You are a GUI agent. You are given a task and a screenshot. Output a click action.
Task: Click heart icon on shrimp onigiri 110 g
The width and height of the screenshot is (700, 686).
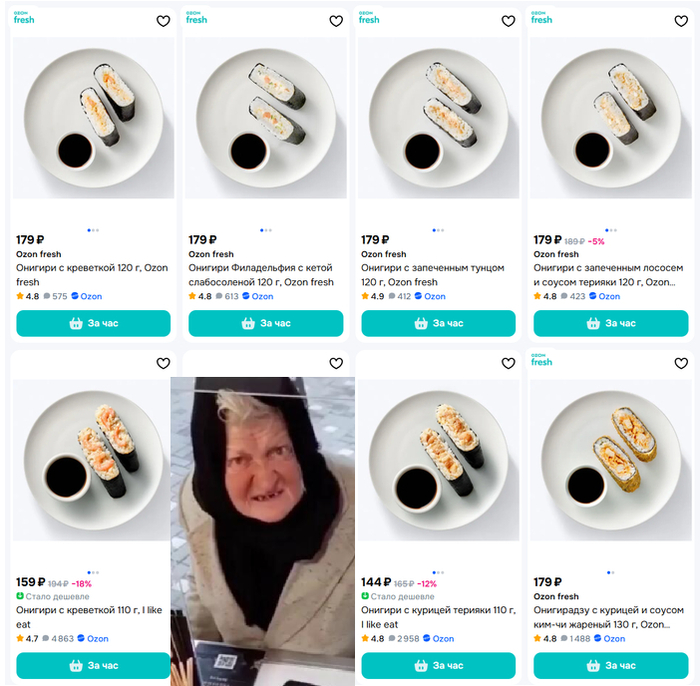163,364
